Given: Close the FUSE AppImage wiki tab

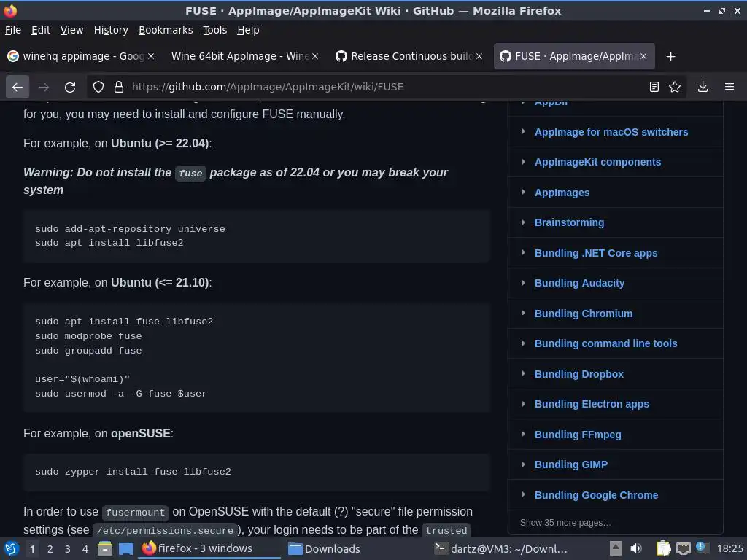Looking at the screenshot, I should tap(643, 56).
